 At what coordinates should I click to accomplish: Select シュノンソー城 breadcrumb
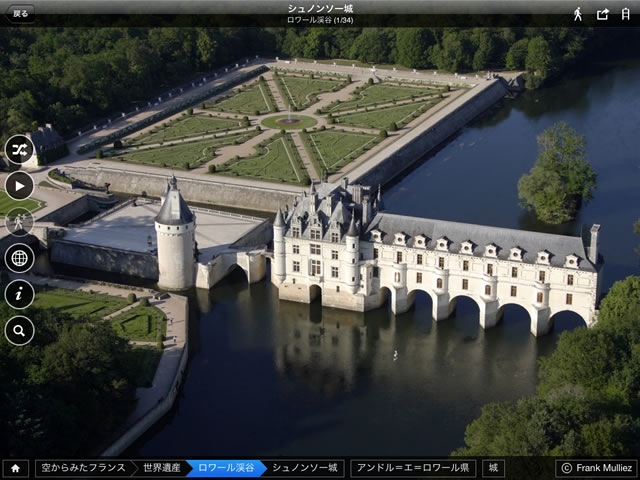coord(305,468)
